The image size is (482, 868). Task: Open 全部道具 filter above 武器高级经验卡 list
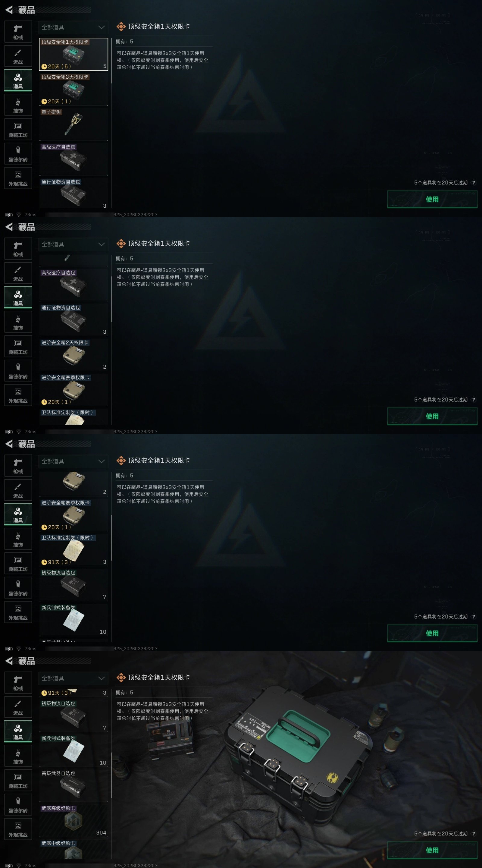pos(74,678)
